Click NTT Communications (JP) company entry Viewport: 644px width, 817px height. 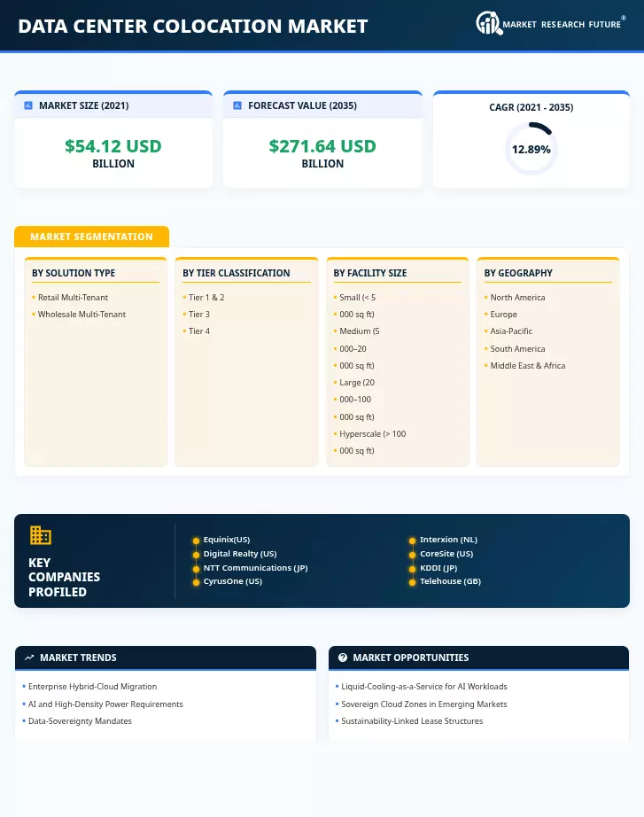click(x=255, y=568)
